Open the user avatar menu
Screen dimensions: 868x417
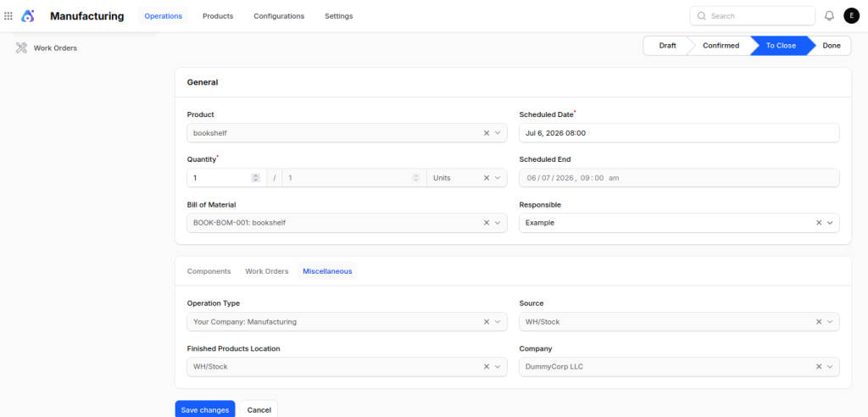[851, 16]
